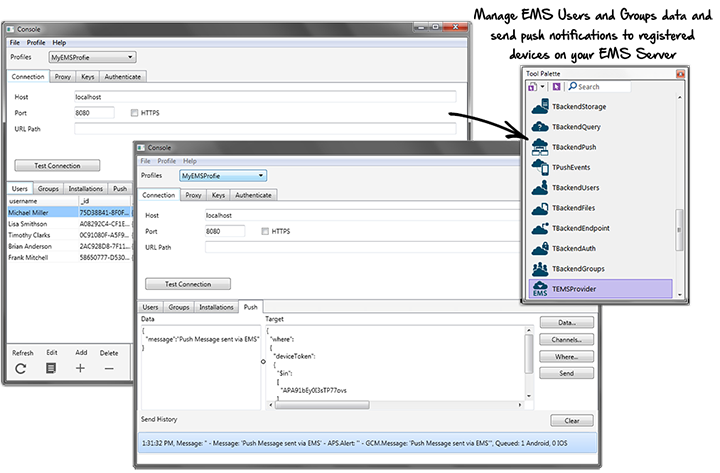Click the Add plus icon
This screenshot has height=473, width=720.
pyautogui.click(x=80, y=368)
